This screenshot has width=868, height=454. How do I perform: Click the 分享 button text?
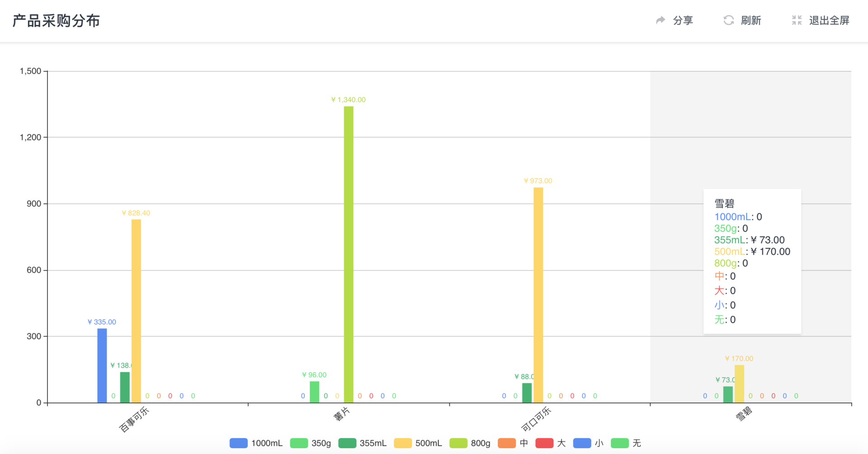click(x=683, y=20)
